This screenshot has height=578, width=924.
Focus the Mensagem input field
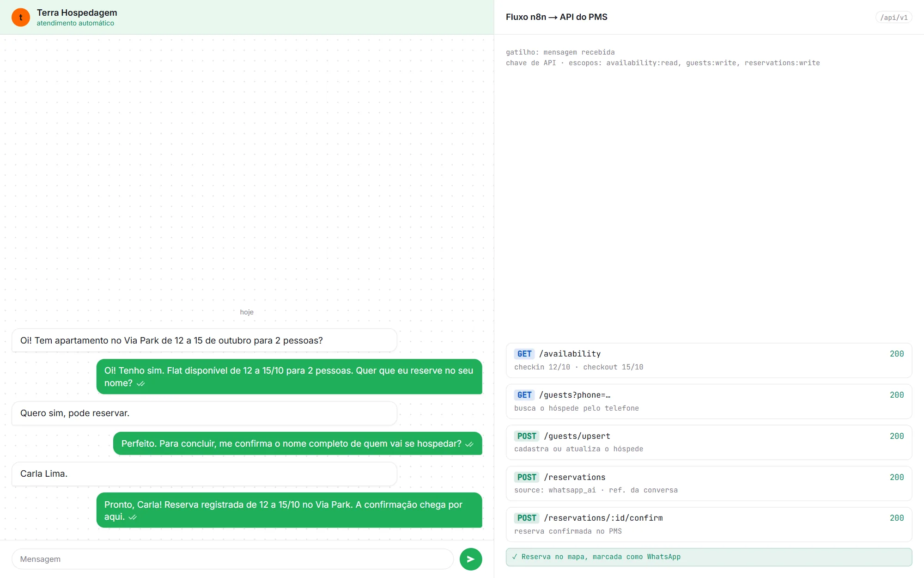232,559
